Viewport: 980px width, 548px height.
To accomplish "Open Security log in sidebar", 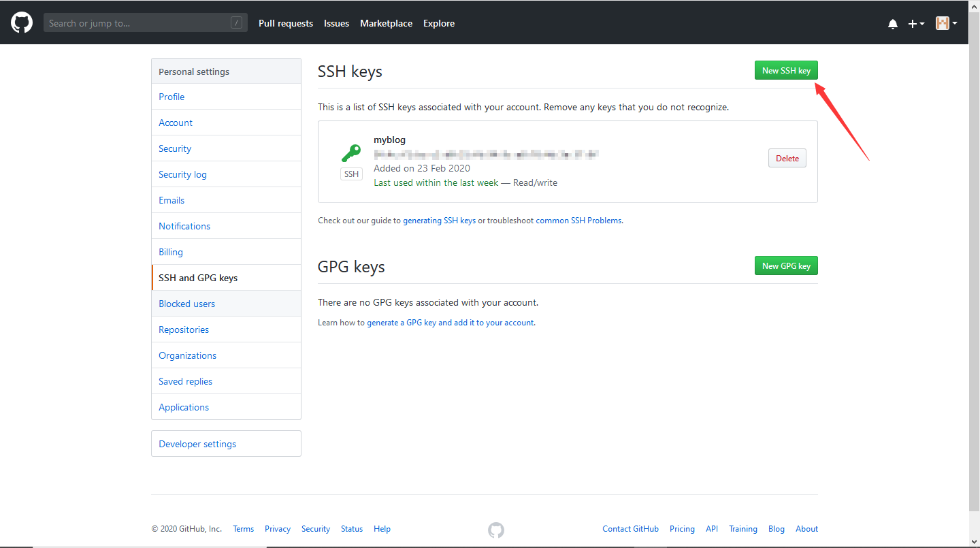I will click(x=226, y=174).
